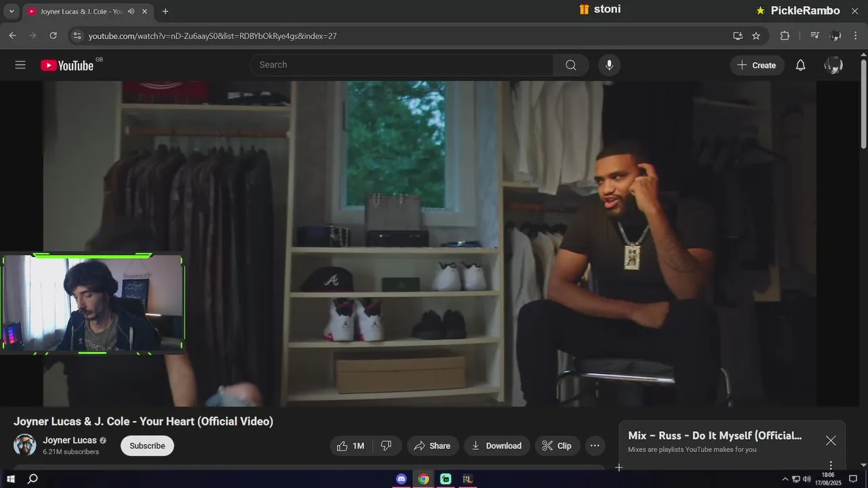
Task: Bookmark this page with star icon
Action: tap(756, 36)
